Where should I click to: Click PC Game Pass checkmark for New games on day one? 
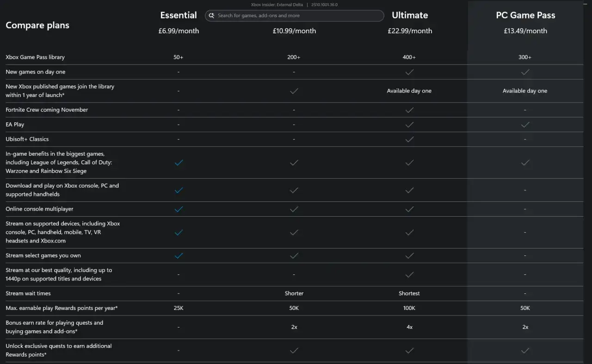click(x=525, y=72)
